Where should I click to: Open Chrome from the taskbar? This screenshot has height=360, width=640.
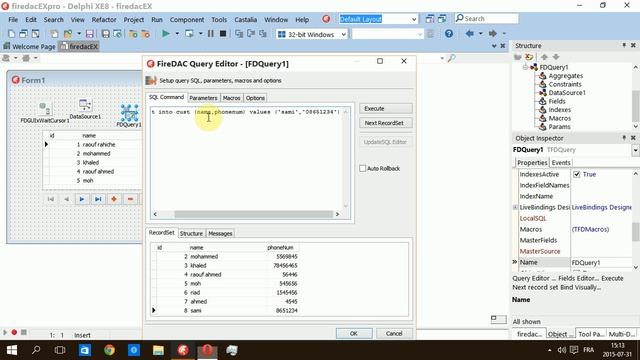(x=109, y=350)
